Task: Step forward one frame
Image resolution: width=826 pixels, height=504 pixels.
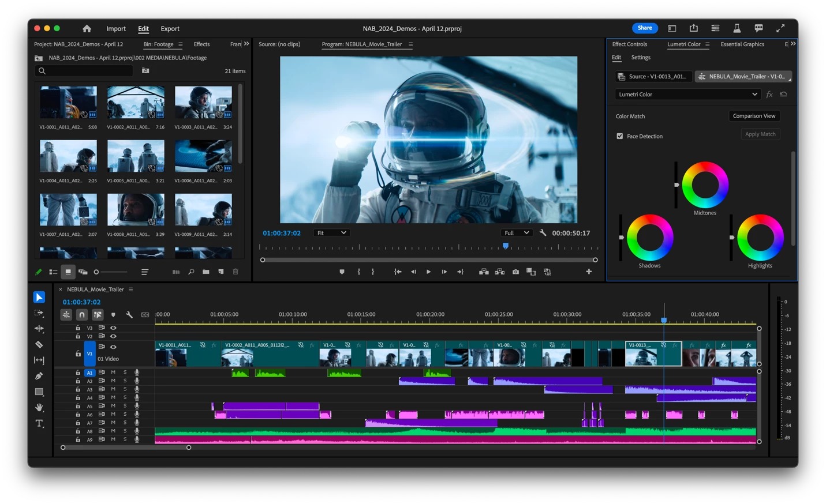Action: pos(444,272)
